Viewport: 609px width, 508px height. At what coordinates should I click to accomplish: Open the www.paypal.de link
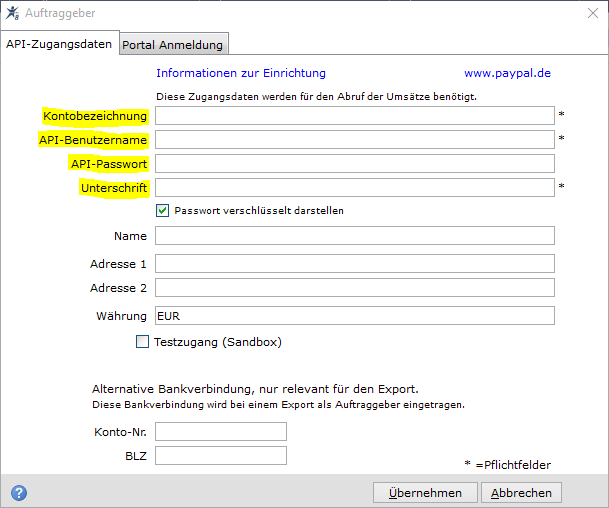[x=508, y=73]
